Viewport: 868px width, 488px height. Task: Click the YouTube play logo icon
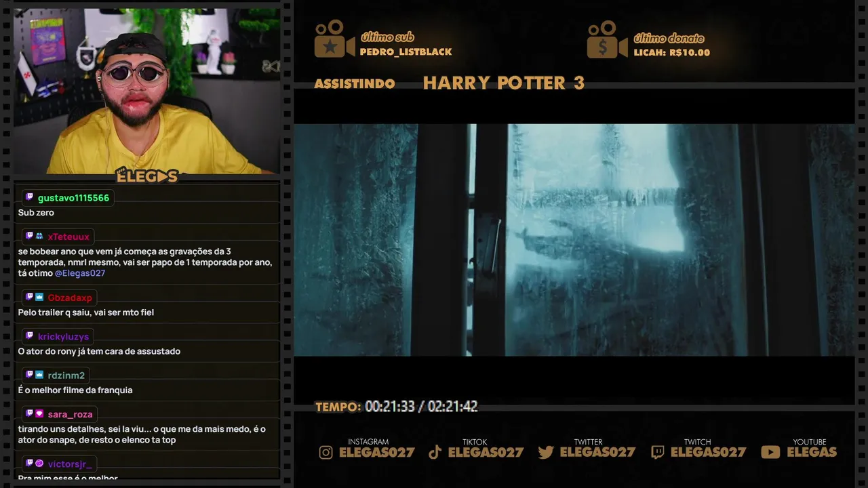click(770, 453)
